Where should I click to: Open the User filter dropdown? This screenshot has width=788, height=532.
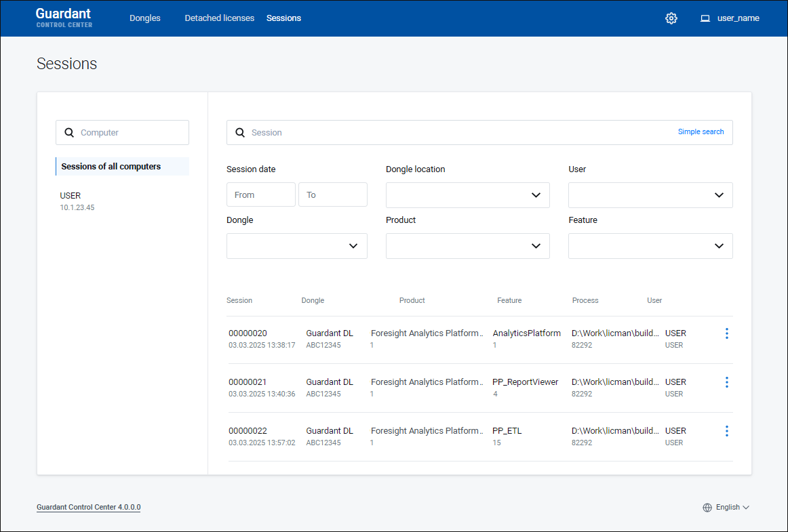[650, 195]
